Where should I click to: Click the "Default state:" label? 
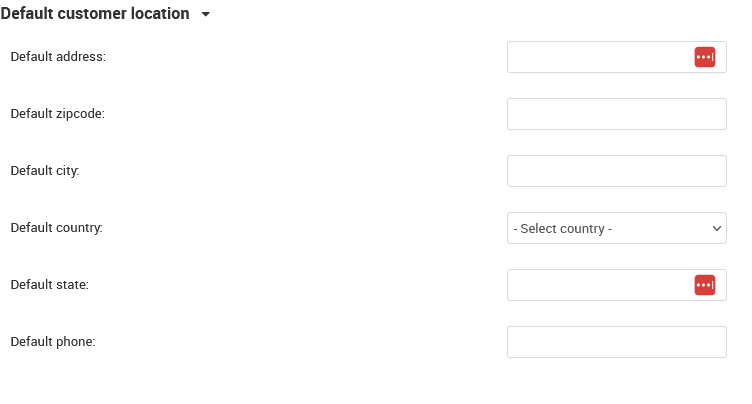tap(49, 285)
